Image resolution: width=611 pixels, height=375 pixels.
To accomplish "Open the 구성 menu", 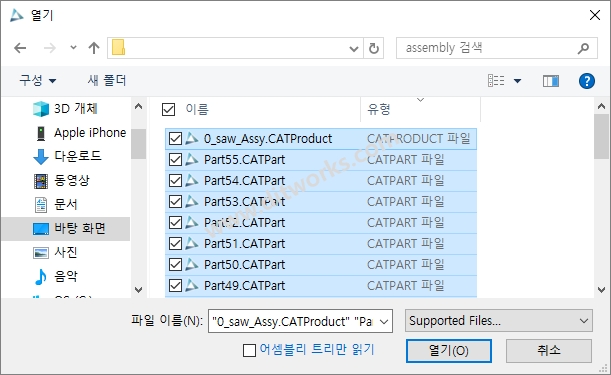I will pyautogui.click(x=38, y=81).
